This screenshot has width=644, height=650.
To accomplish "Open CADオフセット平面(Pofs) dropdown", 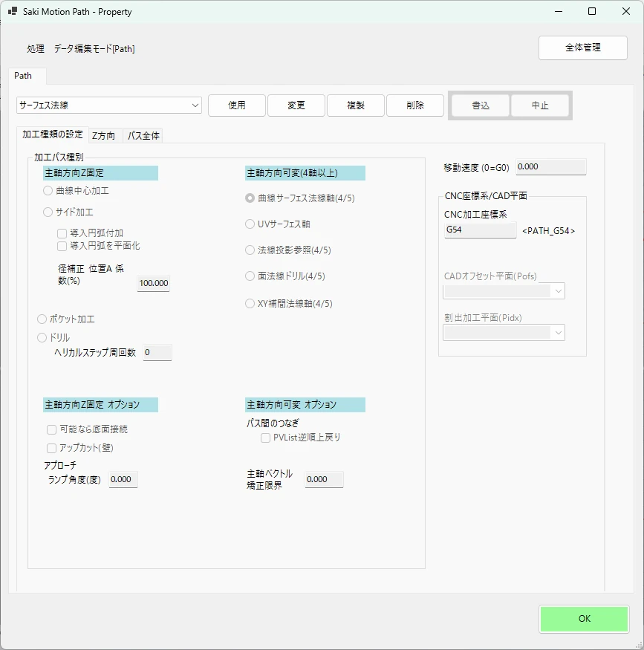I will (504, 291).
